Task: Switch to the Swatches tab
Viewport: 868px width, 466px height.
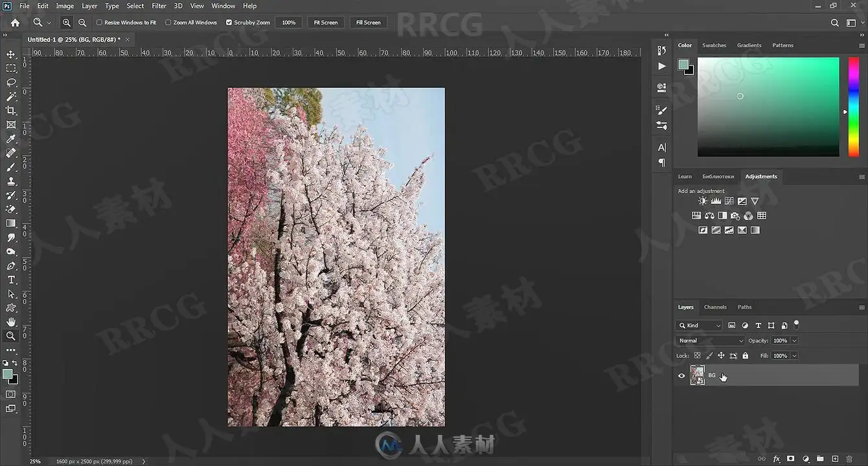Action: tap(714, 45)
